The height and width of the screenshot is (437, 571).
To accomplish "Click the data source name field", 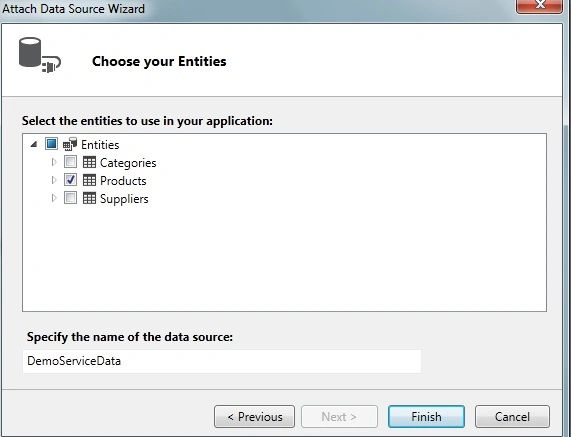I will point(222,361).
